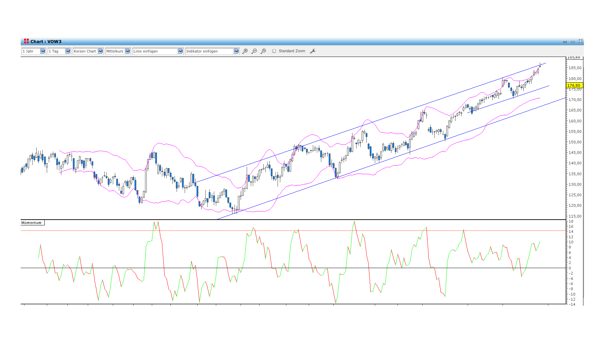Click the yellow 176,80 current price label
The image size is (608, 364).
(x=574, y=85)
